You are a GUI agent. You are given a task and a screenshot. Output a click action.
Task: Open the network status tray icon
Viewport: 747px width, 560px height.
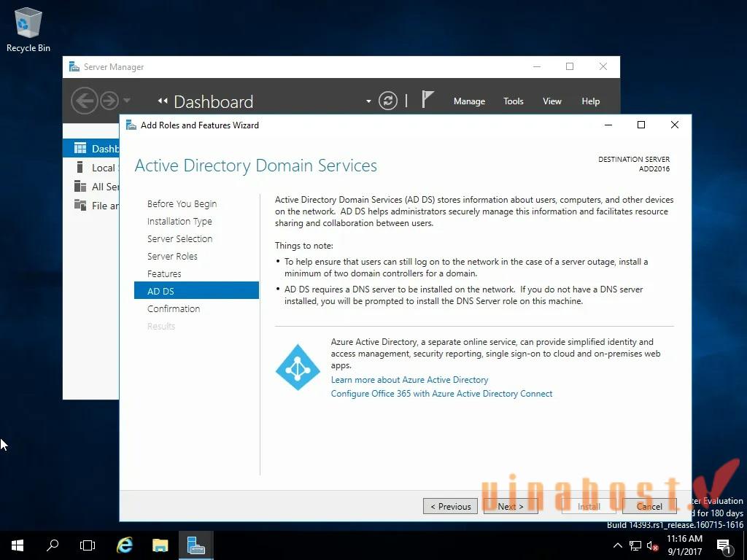[x=634, y=545]
